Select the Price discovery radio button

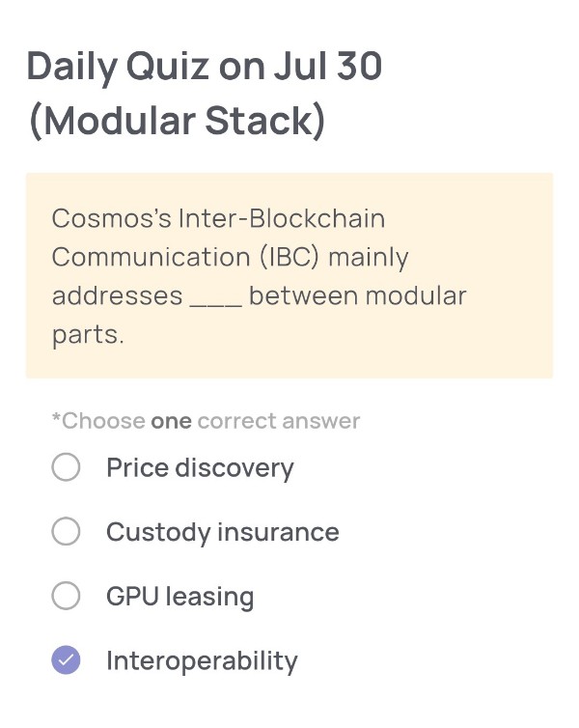click(66, 467)
